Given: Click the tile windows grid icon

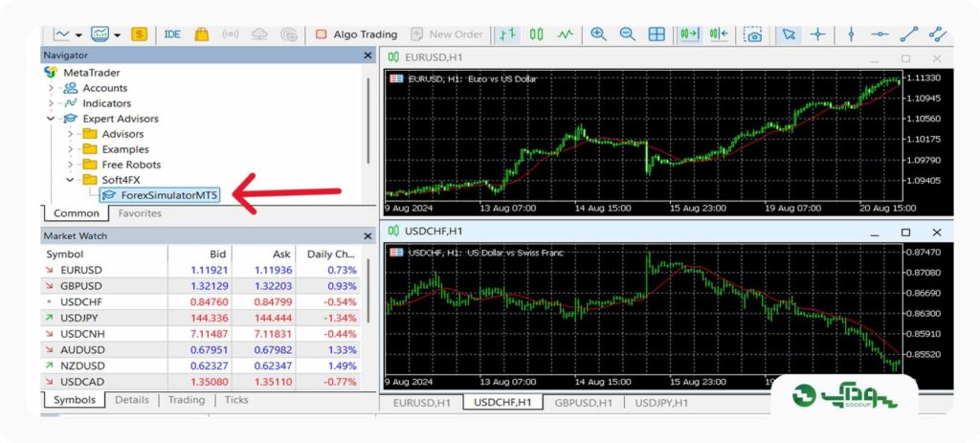Looking at the screenshot, I should click(x=657, y=34).
